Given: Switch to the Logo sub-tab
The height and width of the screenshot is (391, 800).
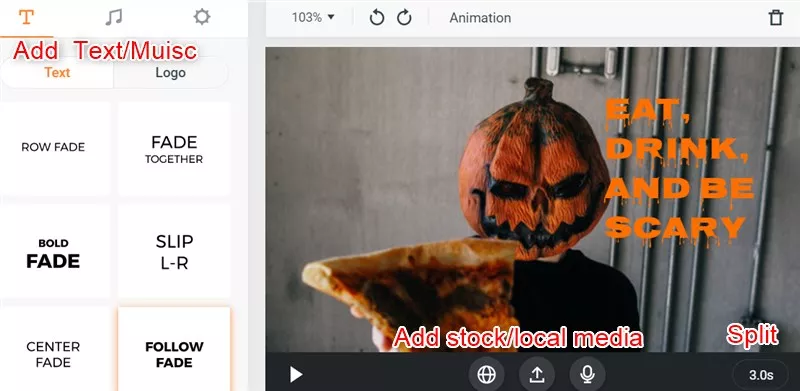Looking at the screenshot, I should click(170, 73).
